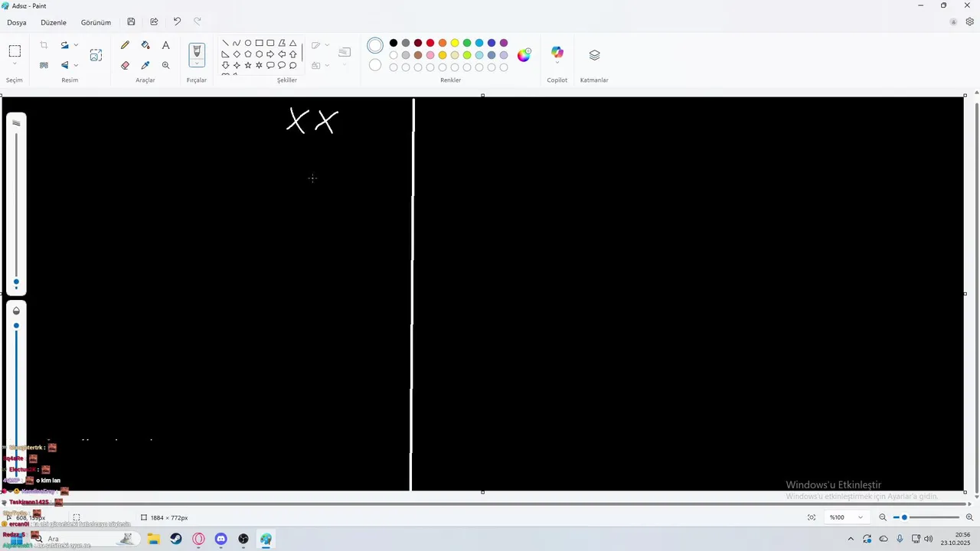Open the zoom percentage %100 dropdown

[x=847, y=517]
